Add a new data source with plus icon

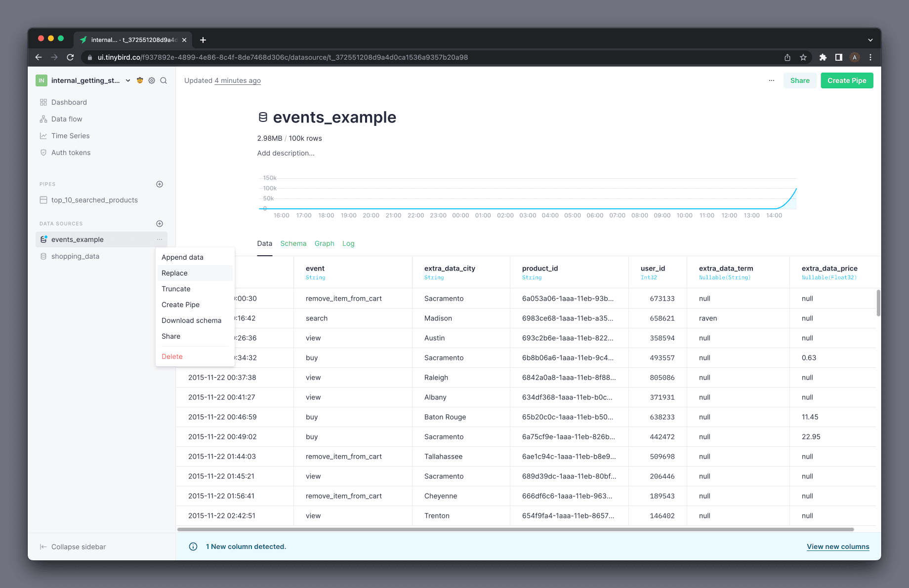[x=160, y=224]
